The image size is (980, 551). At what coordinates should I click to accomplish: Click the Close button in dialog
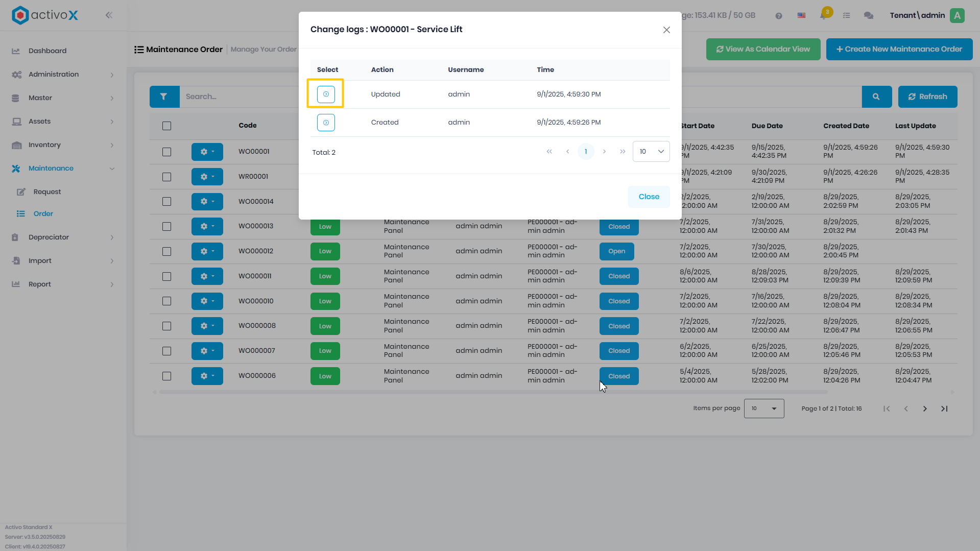point(649,197)
